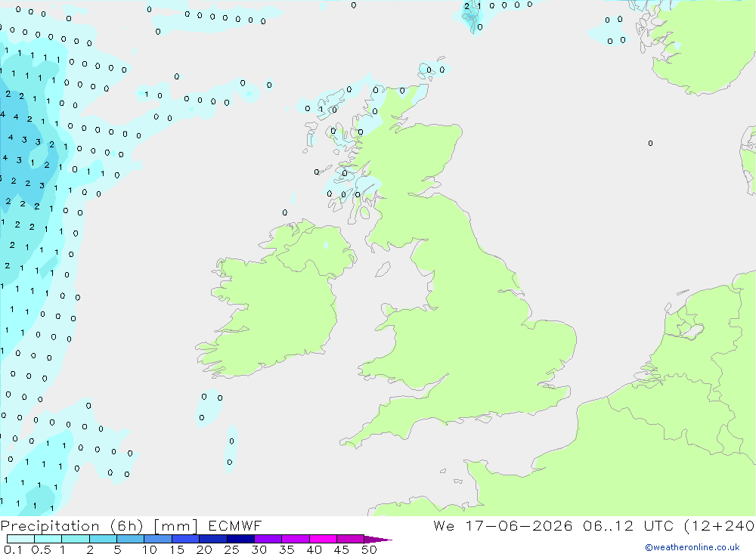Click the 'ECMWF' model label

pyautogui.click(x=235, y=525)
